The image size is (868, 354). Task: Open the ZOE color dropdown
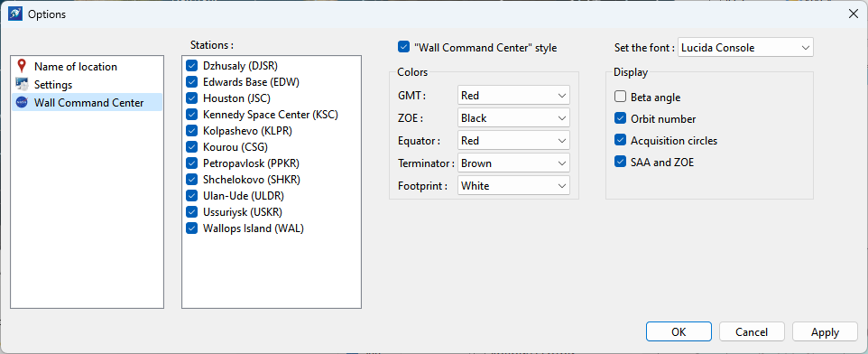tap(513, 118)
